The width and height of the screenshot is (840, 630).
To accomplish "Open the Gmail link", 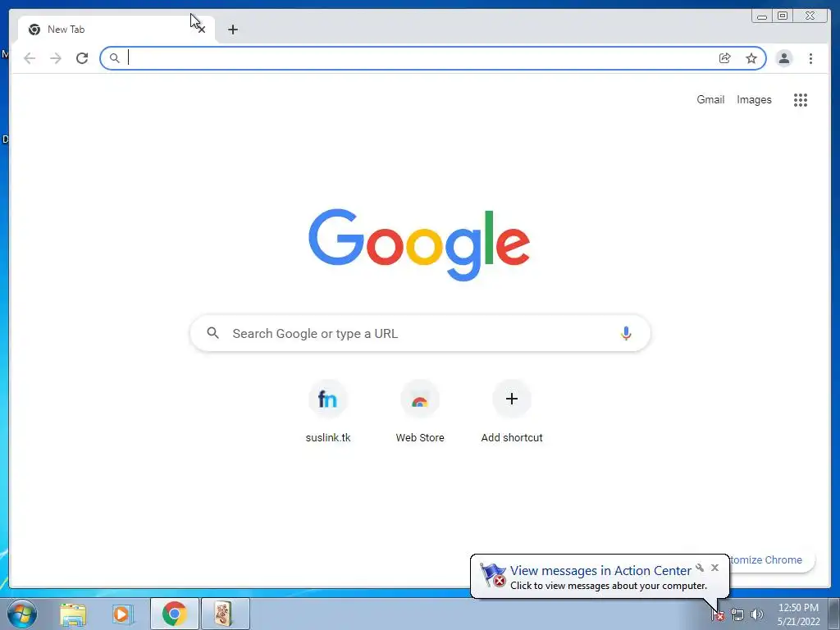I will coord(710,99).
